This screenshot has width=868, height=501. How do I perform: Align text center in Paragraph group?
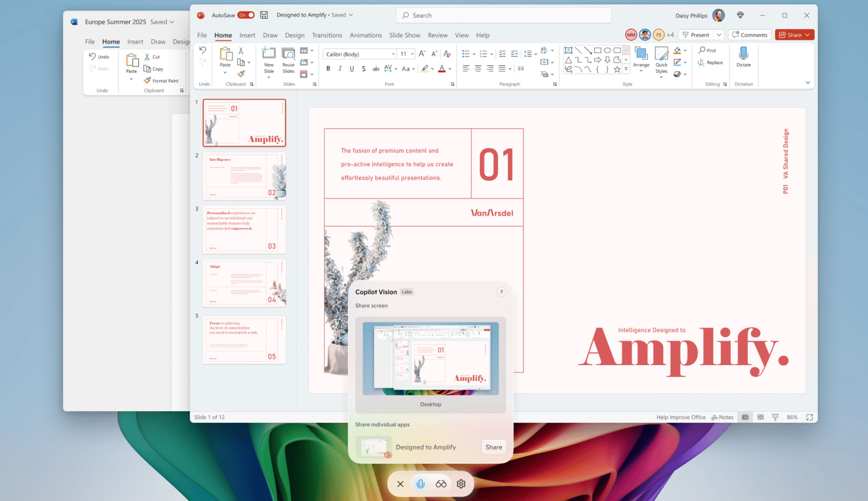[x=478, y=69]
